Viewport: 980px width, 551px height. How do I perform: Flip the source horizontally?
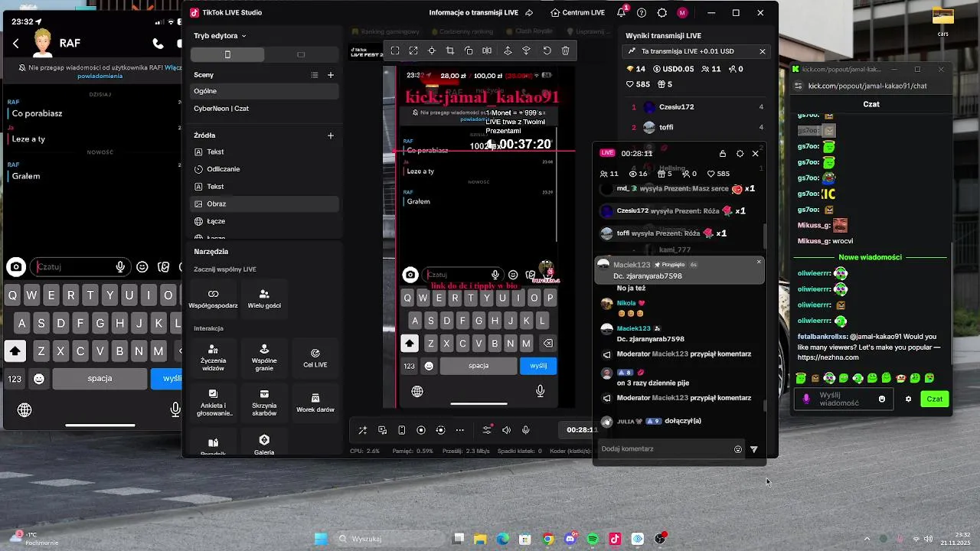coord(487,51)
